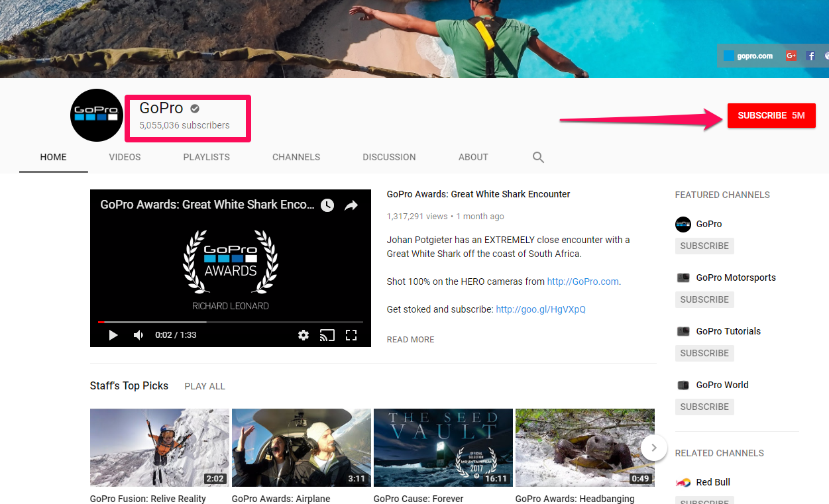Play the Great White Shark video
829x504 pixels.
(113, 335)
